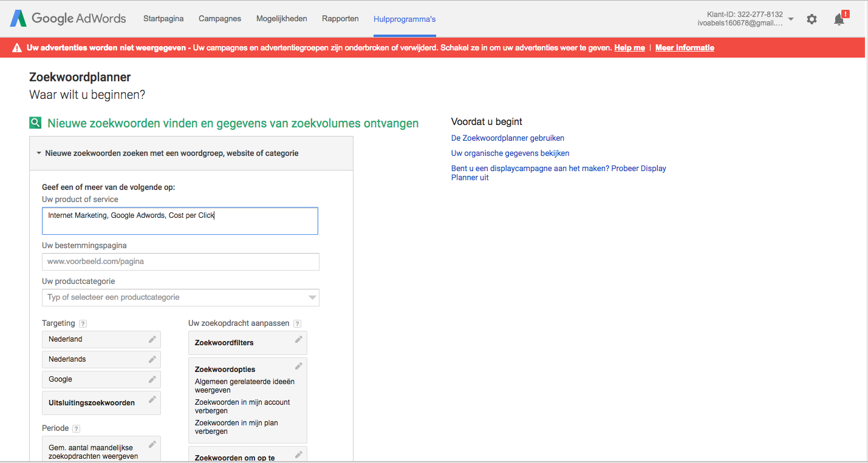This screenshot has width=868, height=463.
Task: Edit the Google network pencil icon
Action: click(152, 379)
